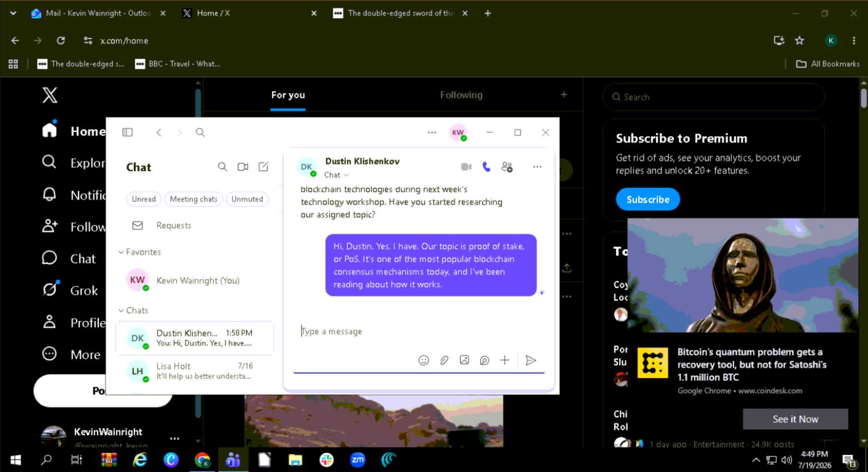Click the X Search box
The image size is (868, 472).
(x=714, y=97)
